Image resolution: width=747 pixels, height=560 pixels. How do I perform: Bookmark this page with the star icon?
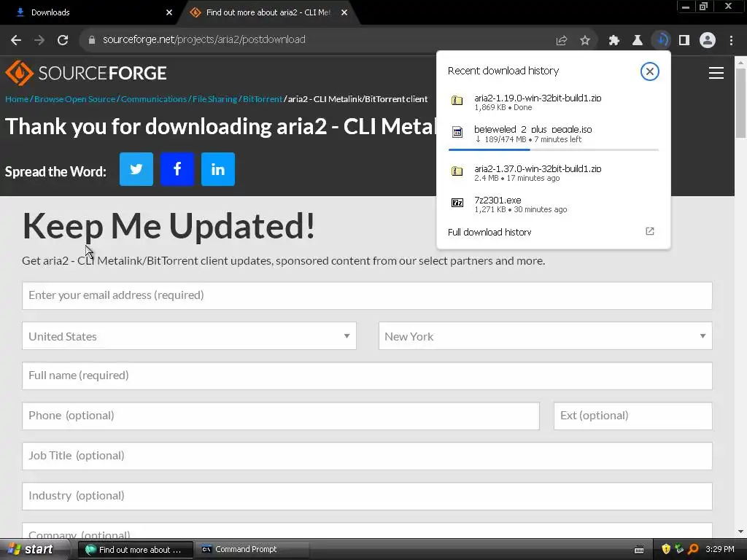point(585,41)
